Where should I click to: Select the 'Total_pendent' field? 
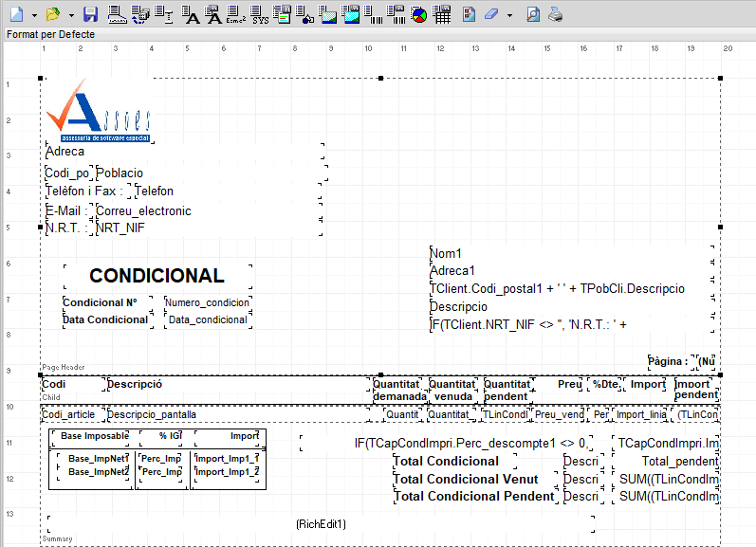click(x=665, y=462)
